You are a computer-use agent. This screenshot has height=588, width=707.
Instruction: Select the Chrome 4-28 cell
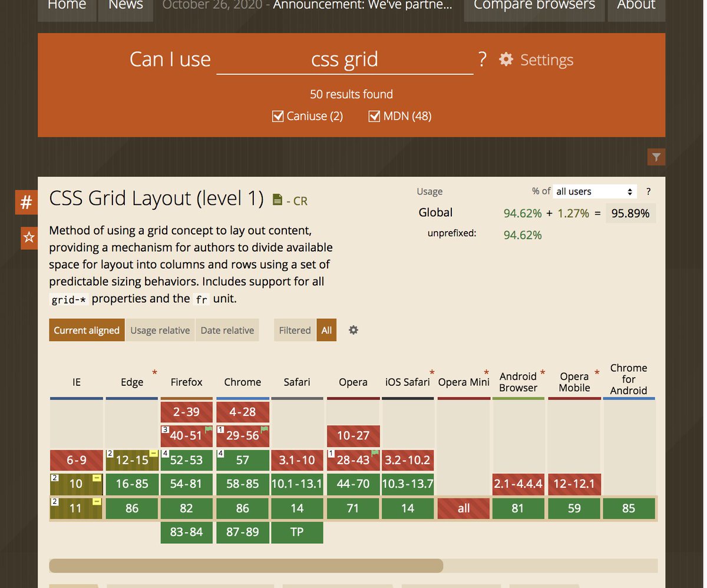coord(243,412)
